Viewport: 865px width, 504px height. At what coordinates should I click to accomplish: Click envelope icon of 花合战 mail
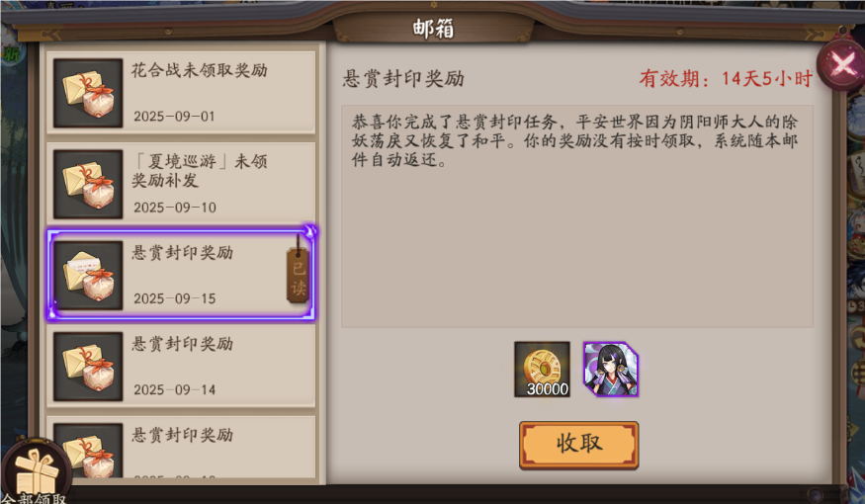point(88,93)
